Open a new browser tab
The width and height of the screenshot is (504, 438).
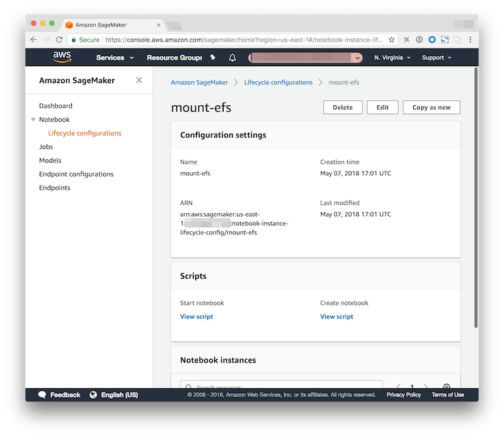coord(175,25)
